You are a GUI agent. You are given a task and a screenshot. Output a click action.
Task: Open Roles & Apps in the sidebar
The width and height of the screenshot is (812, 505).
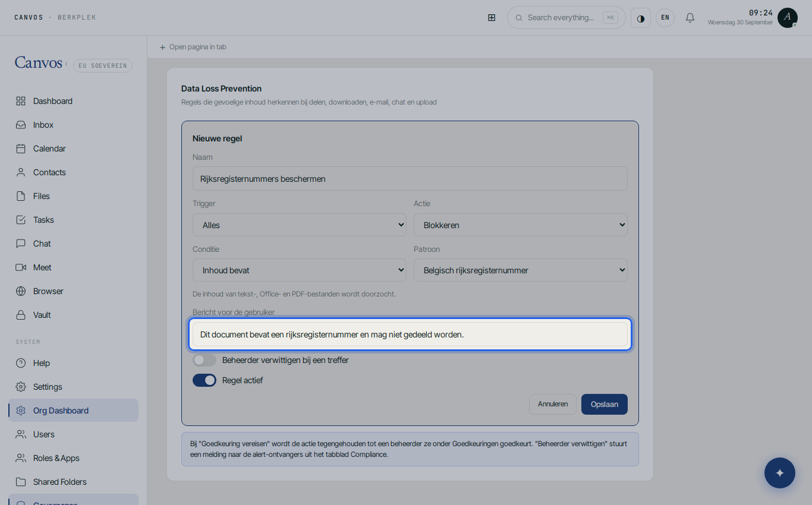(74, 458)
